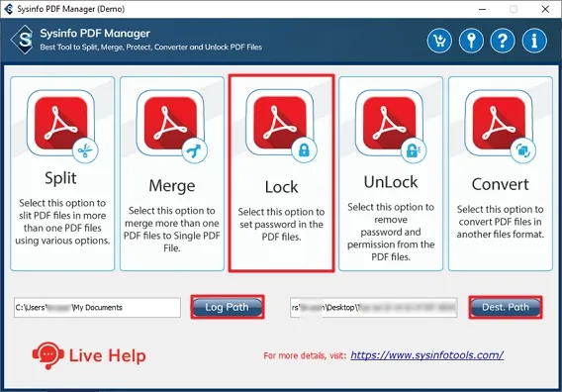Select the Merge PDF icon
The image size is (562, 392).
tap(170, 123)
